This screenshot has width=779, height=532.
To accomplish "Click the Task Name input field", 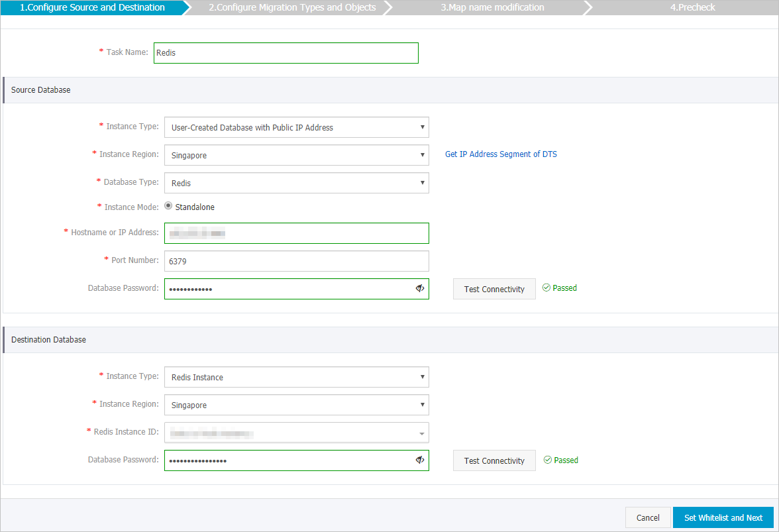I will coord(286,52).
